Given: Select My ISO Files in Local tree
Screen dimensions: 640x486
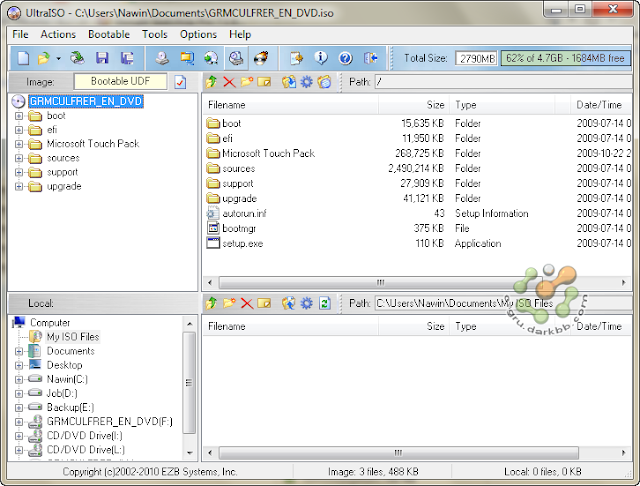Looking at the screenshot, I should [x=73, y=337].
